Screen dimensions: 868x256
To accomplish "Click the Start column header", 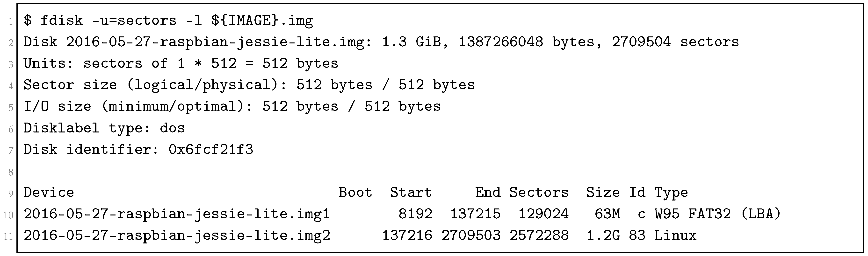I will coord(410,193).
